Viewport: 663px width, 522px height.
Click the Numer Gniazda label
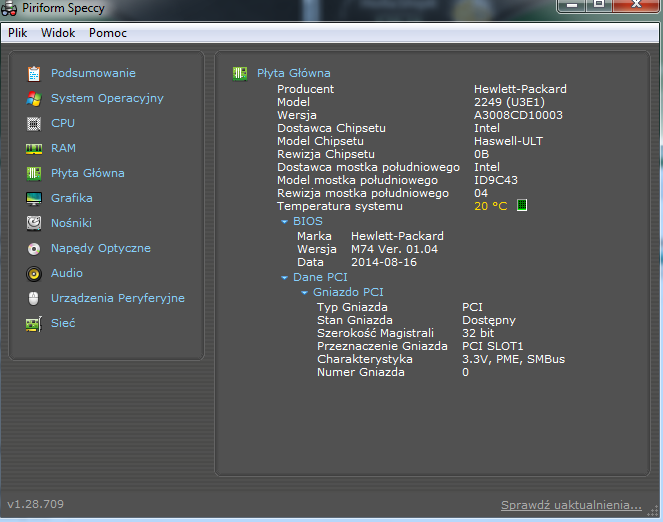(x=361, y=372)
